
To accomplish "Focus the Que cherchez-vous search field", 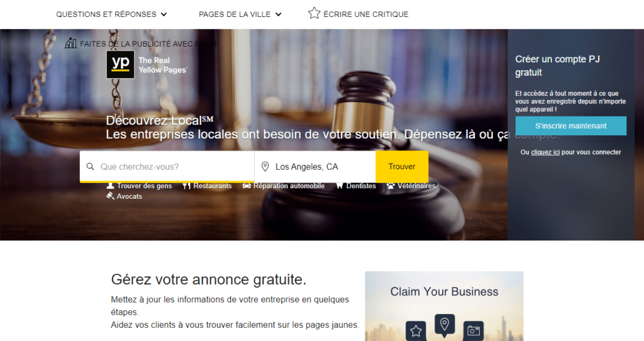I will point(167,166).
